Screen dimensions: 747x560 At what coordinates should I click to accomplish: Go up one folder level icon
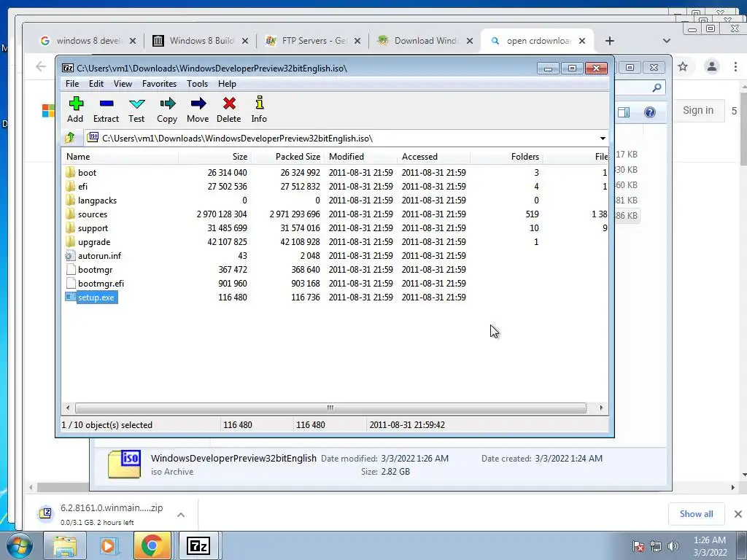click(x=70, y=138)
